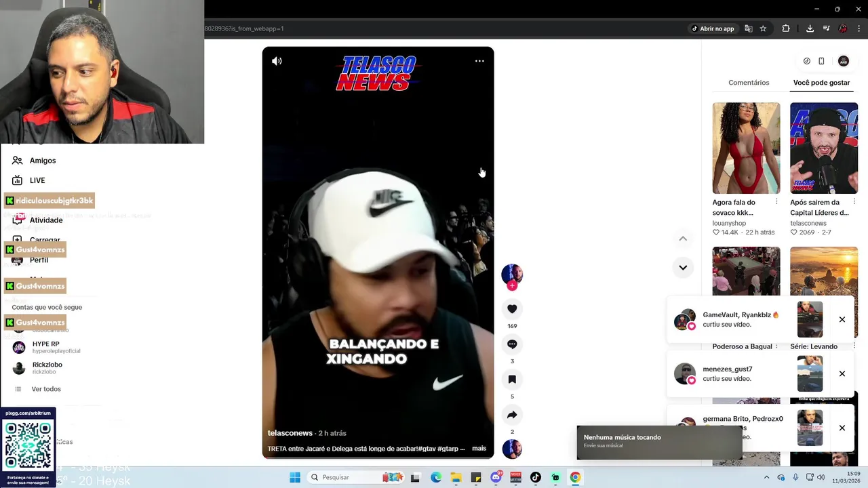The width and height of the screenshot is (868, 488).
Task: Click the Windows taskbar Pesquisar search box
Action: tap(357, 477)
